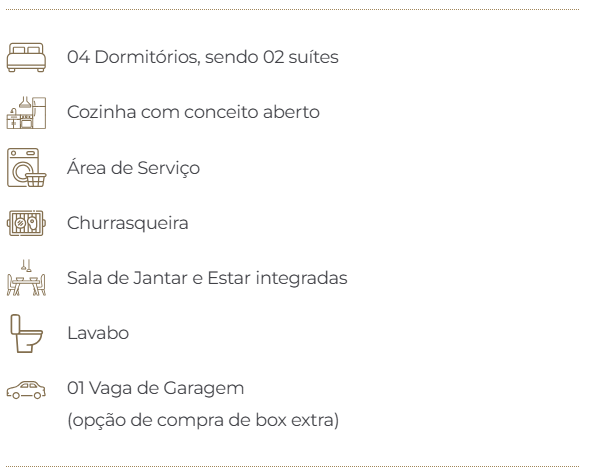The width and height of the screenshot is (603, 472).
Task: Select "Cozinha com conceito aberto" text
Action: point(193,113)
